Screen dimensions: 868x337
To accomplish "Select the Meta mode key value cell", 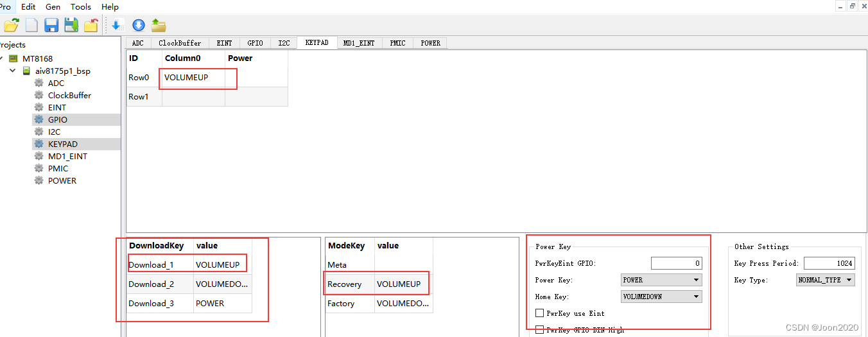I will [x=403, y=264].
